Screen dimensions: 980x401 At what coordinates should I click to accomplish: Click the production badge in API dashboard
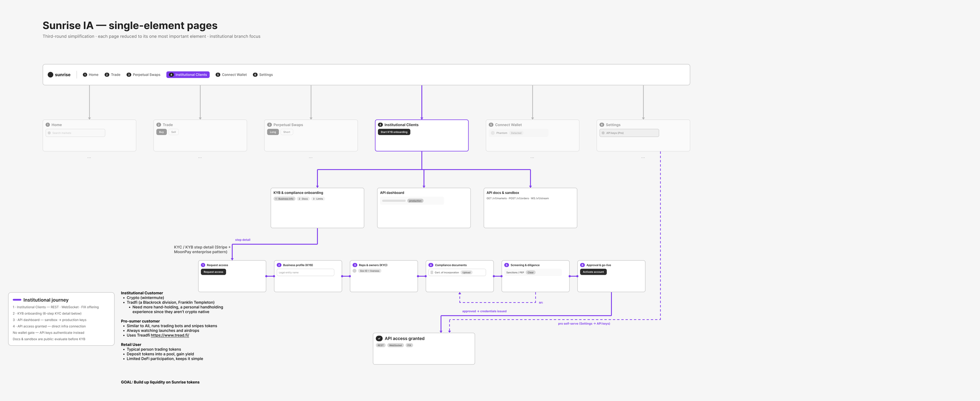(415, 201)
